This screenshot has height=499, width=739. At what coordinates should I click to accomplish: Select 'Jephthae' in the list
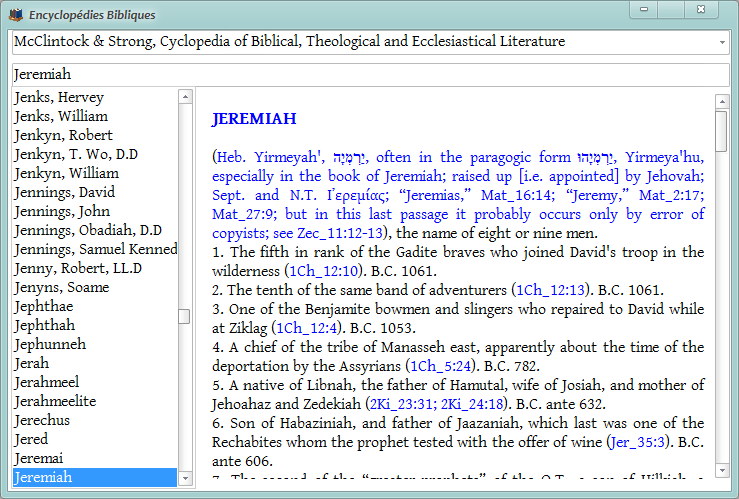[x=95, y=306]
